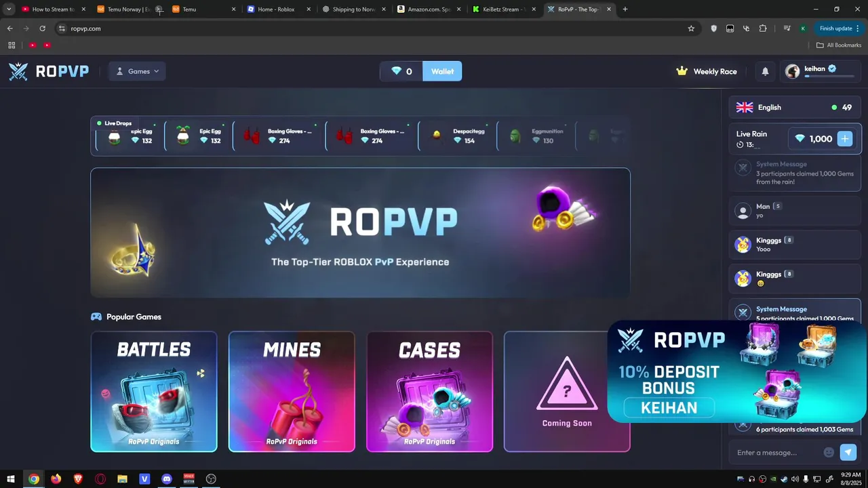This screenshot has height=488, width=868.
Task: Open the Mines game card
Action: [292, 391]
